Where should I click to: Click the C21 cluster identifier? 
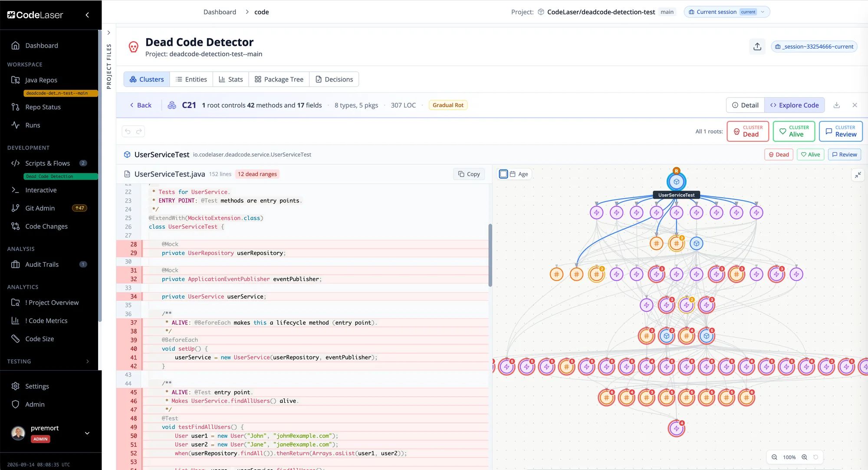[x=189, y=105]
